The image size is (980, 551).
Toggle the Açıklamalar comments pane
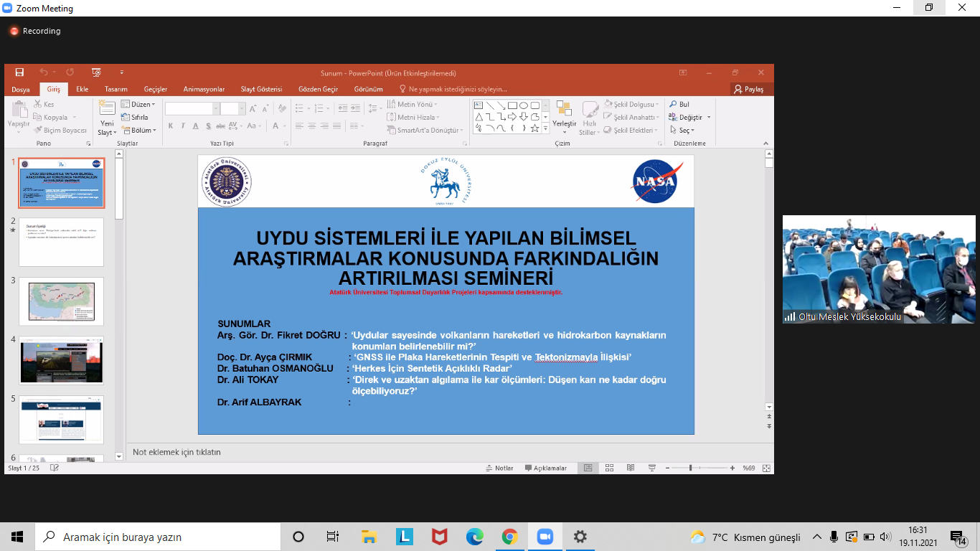(x=545, y=468)
